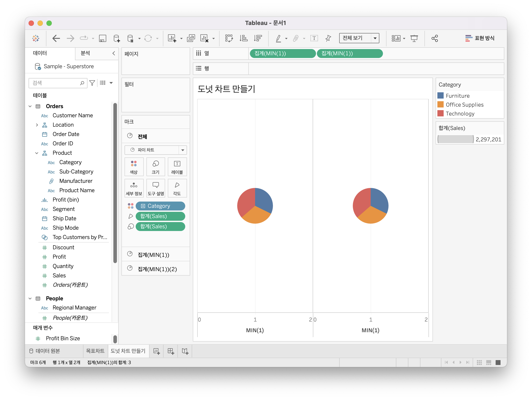Screen dimensions: 532x400
Task: Click the Color (색상) mark card
Action: [x=134, y=167]
